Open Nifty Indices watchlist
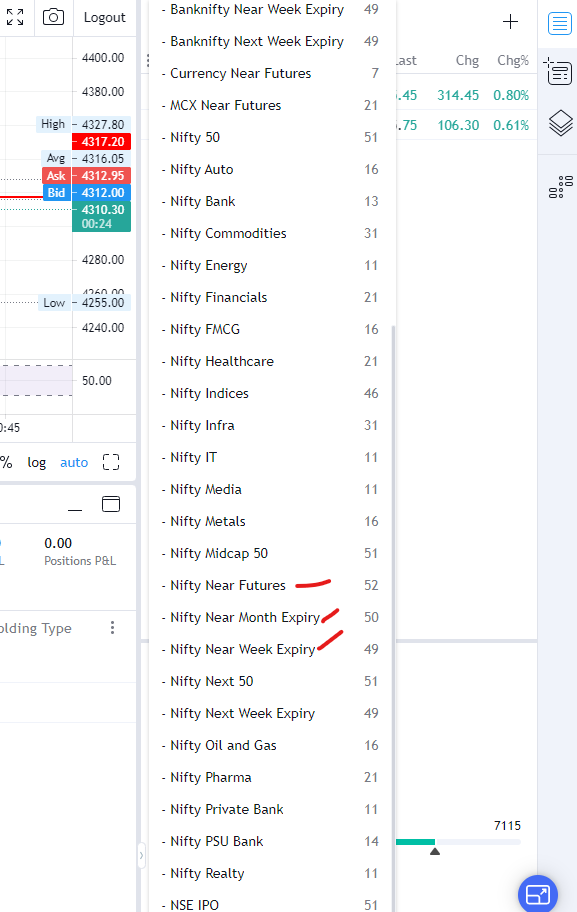 point(271,393)
